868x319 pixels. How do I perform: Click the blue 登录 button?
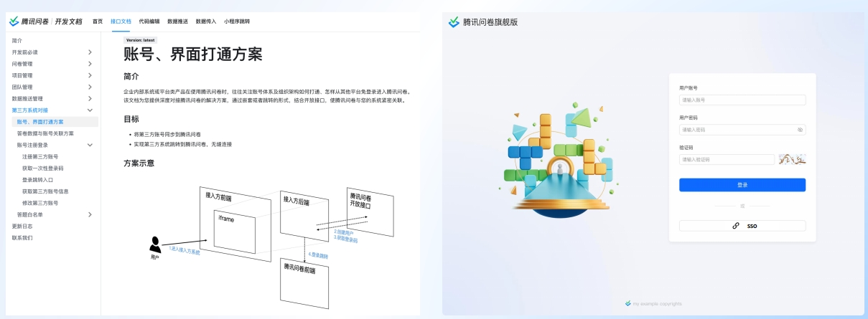(x=742, y=185)
